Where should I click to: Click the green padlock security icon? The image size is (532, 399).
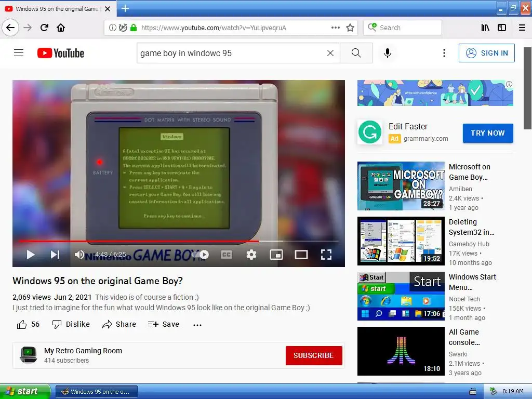(x=134, y=28)
